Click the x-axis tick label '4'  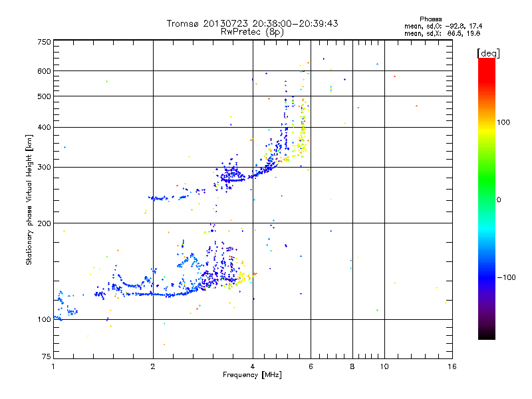tap(253, 366)
